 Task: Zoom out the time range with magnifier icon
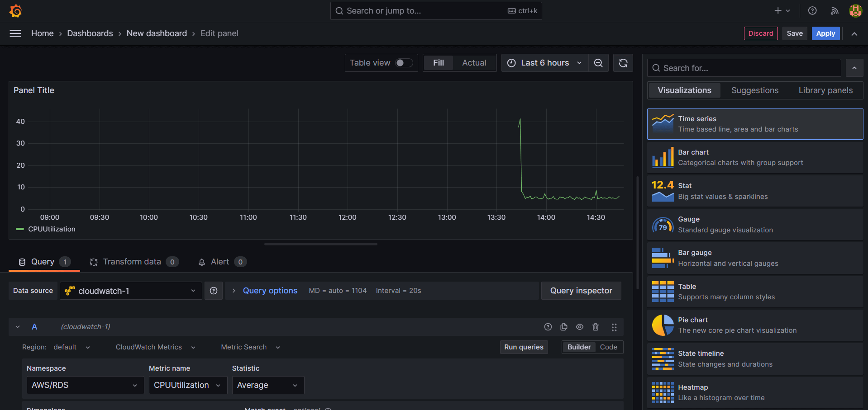(x=598, y=63)
